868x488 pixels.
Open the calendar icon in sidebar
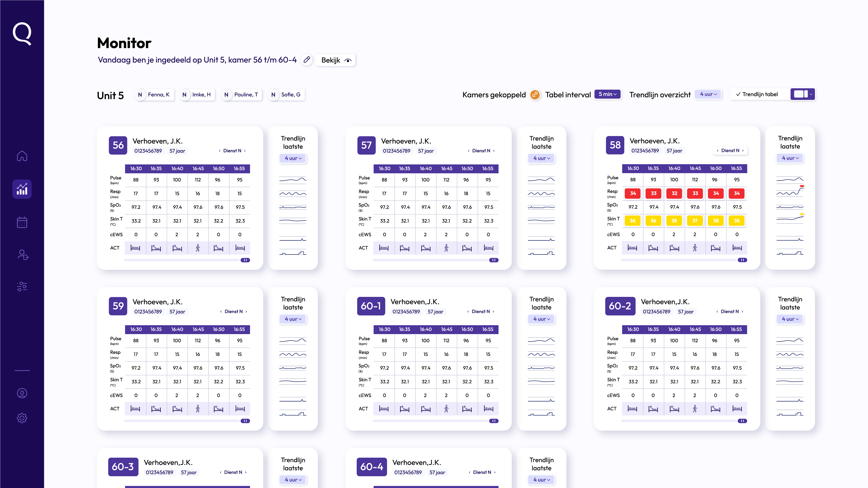pos(22,222)
